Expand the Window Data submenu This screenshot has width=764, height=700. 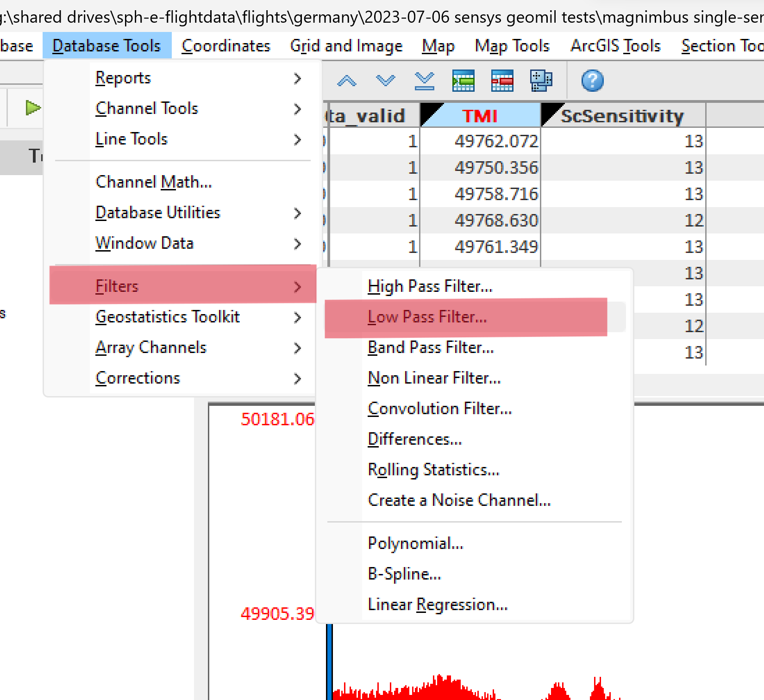[x=144, y=243]
